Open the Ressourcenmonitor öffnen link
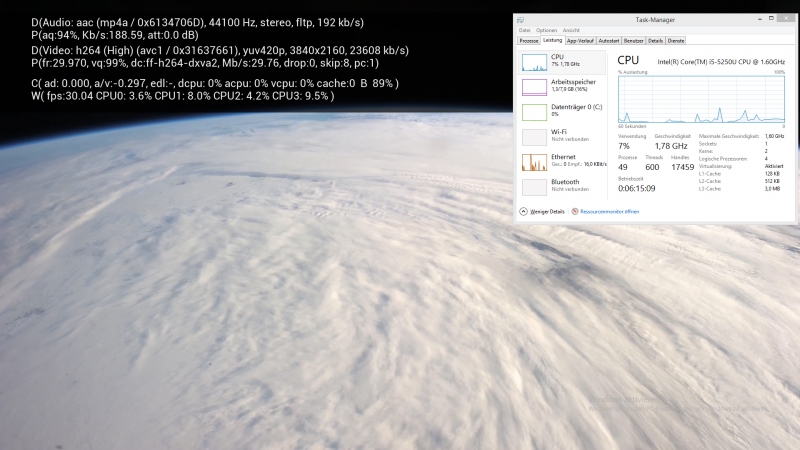The height and width of the screenshot is (450, 800). click(609, 212)
